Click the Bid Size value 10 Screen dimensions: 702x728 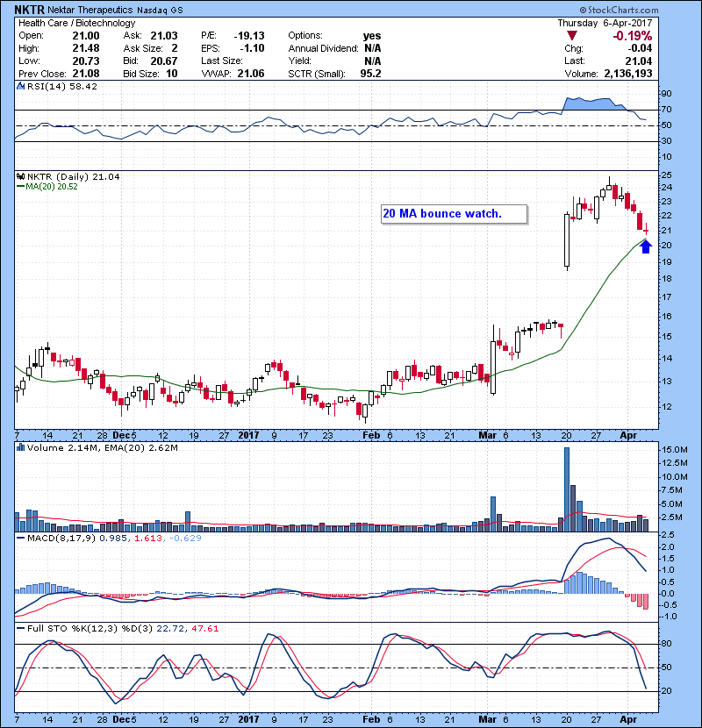(172, 74)
